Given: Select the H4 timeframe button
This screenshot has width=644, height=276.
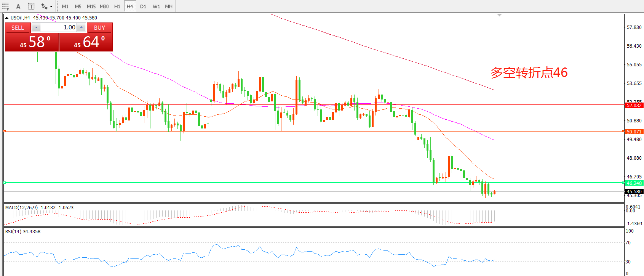Looking at the screenshot, I should [x=130, y=6].
